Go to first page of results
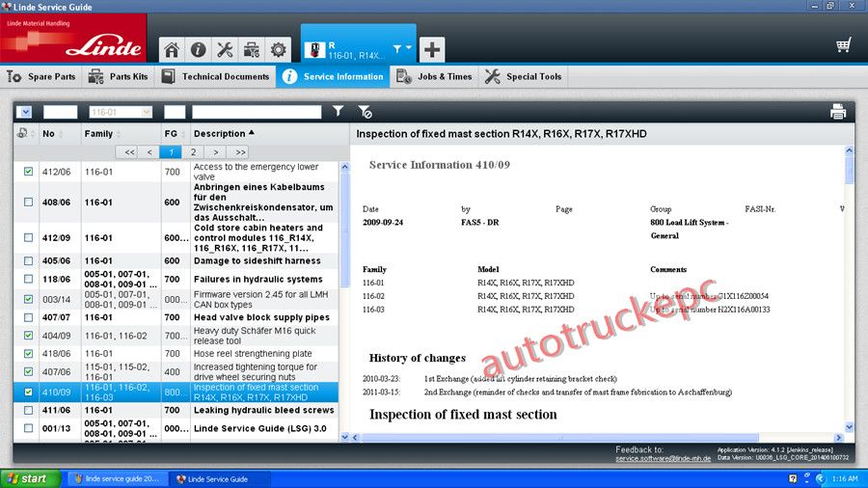 pos(129,152)
